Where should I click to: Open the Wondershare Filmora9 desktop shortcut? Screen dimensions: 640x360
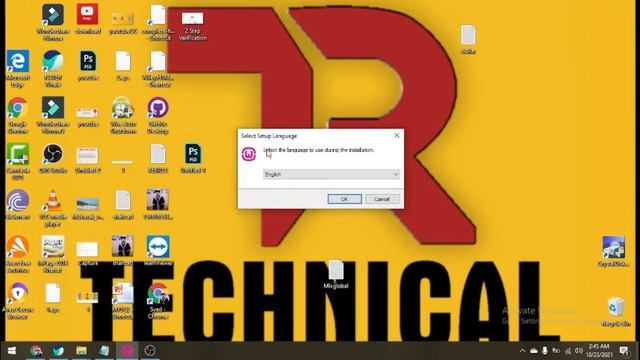pyautogui.click(x=53, y=108)
